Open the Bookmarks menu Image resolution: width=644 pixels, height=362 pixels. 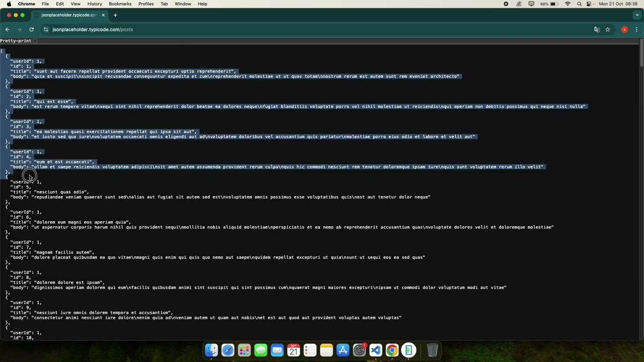tap(120, 4)
